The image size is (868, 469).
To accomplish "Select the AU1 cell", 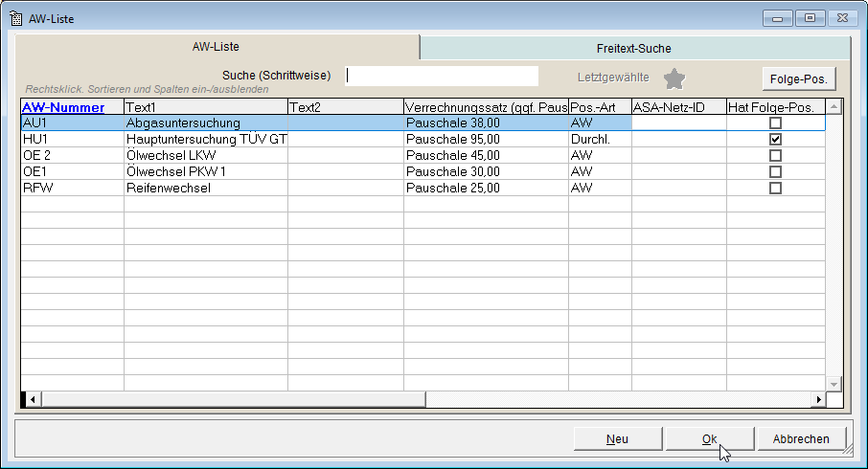I will [73, 123].
